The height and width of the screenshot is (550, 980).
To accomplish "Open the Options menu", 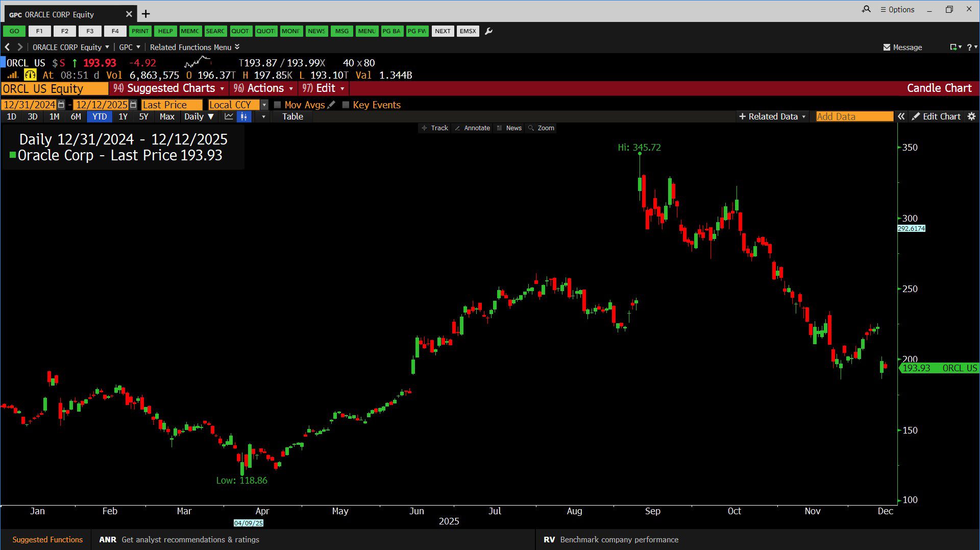I will [897, 9].
